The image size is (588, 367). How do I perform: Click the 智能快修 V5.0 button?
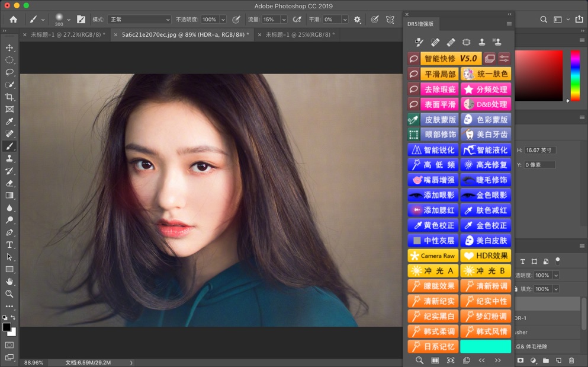pos(451,59)
